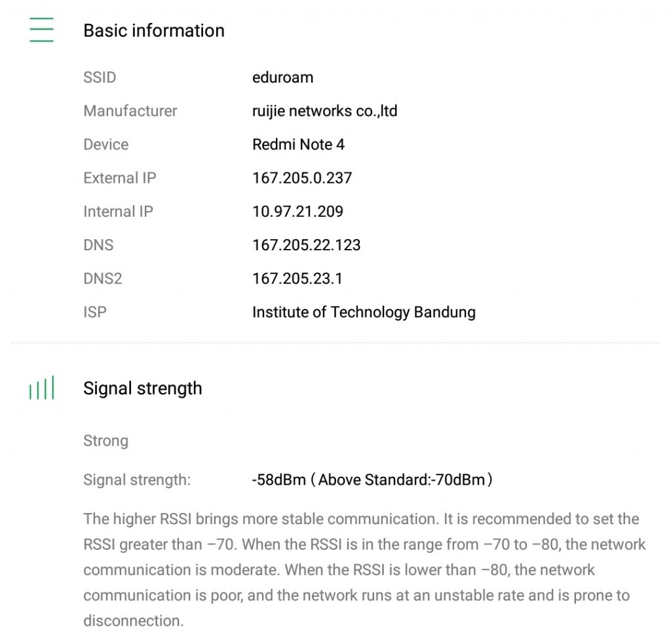Image resolution: width=671 pixels, height=644 pixels.
Task: Select primary DNS address 167.205.22.123
Action: pyautogui.click(x=306, y=245)
